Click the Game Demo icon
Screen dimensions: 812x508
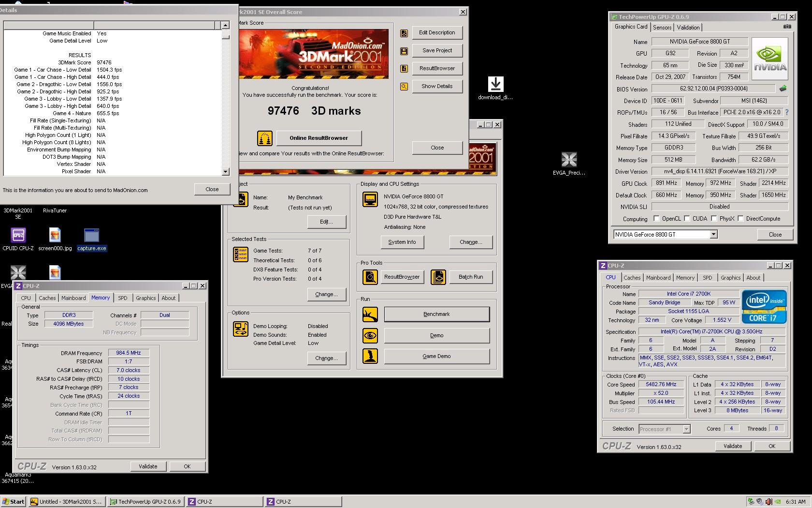coord(370,356)
